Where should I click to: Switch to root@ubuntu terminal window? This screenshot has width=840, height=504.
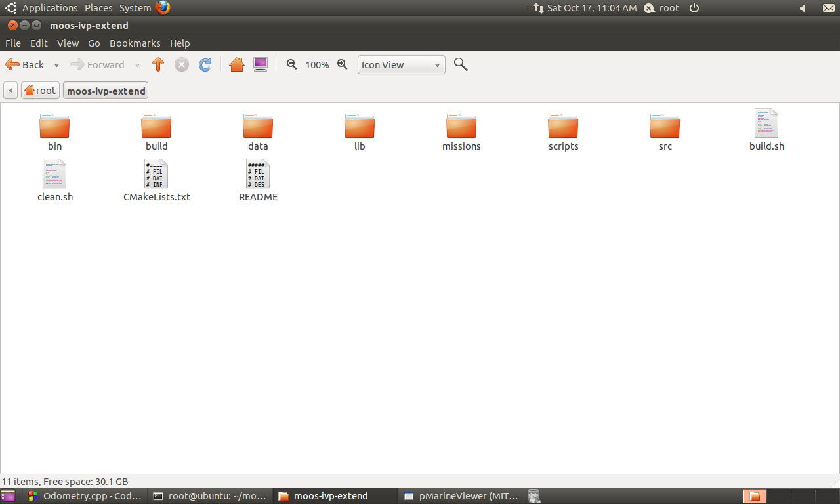pos(210,496)
